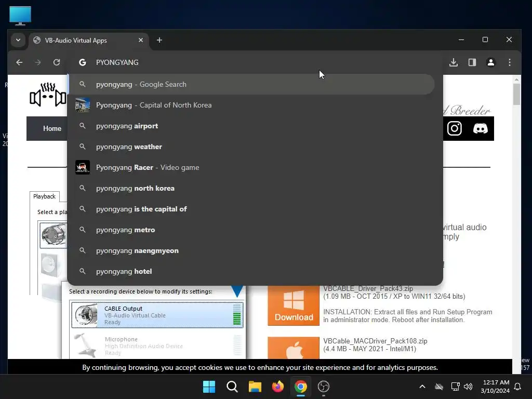
Task: Open File Explorer from the taskbar
Action: [255, 387]
